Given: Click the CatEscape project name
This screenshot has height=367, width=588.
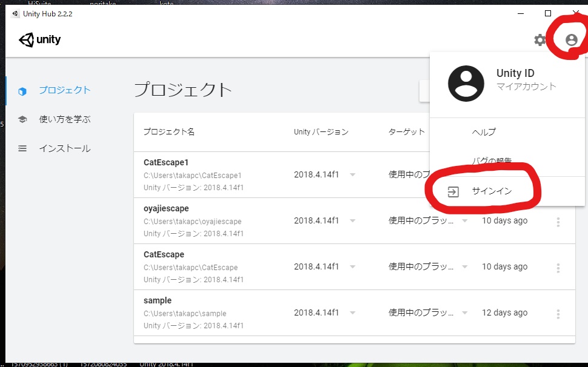Looking at the screenshot, I should pyautogui.click(x=164, y=254).
